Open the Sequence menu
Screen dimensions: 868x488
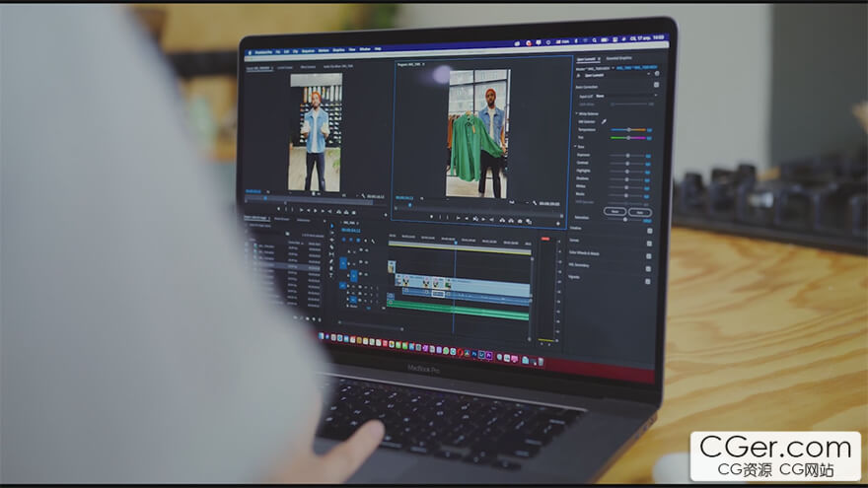pyautogui.click(x=308, y=51)
